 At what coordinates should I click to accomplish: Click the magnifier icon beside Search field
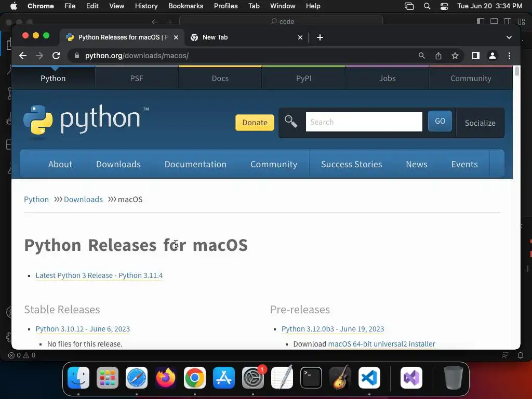(291, 122)
